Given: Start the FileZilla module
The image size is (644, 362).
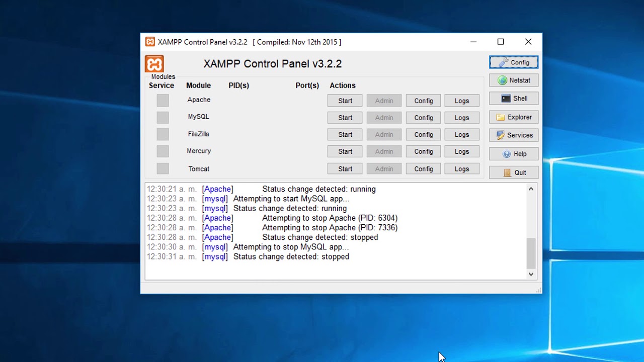Looking at the screenshot, I should [x=345, y=135].
